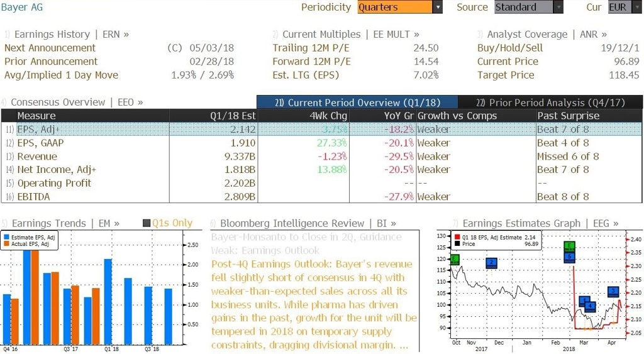
Task: Open the Periodicity dropdown arrow
Action: [x=438, y=7]
